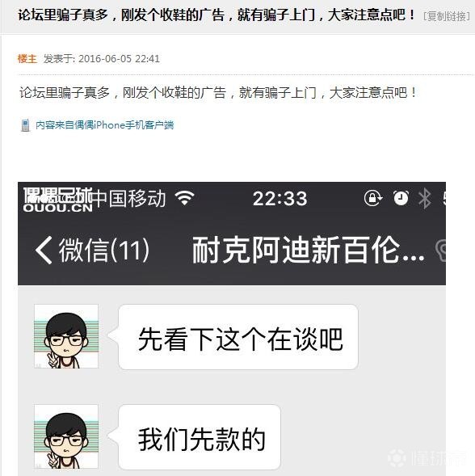The height and width of the screenshot is (476, 475).
Task: Click the 复制链接 copy link button
Action: tap(446, 16)
